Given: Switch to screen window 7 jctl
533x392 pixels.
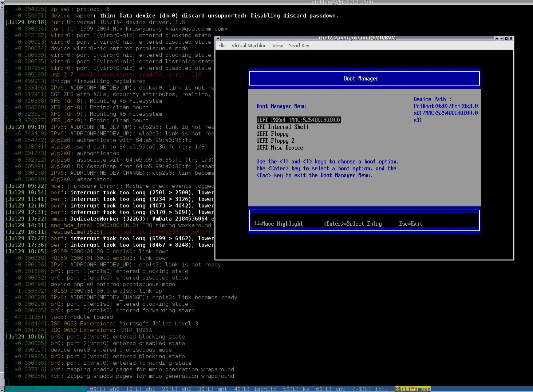Looking at the screenshot, I should point(370,389).
